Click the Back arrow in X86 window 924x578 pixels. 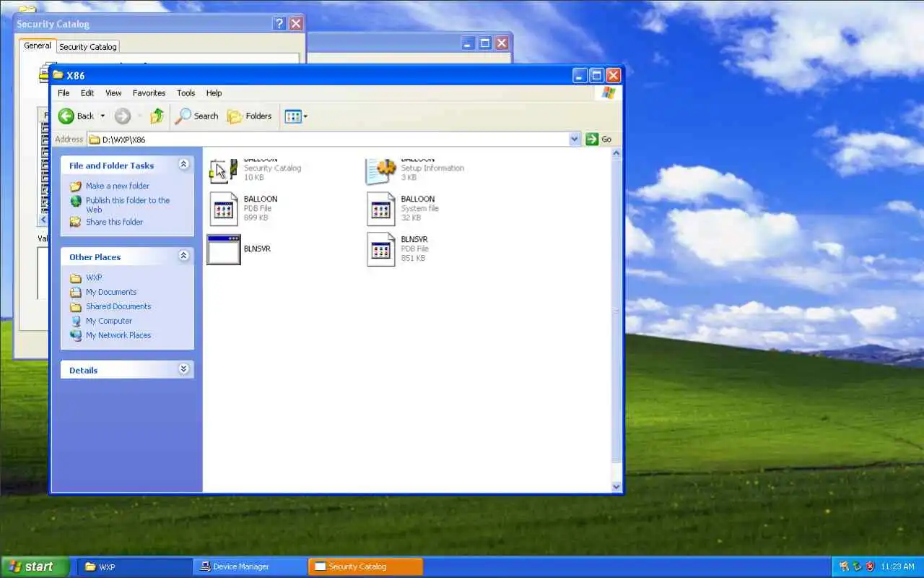tap(66, 116)
